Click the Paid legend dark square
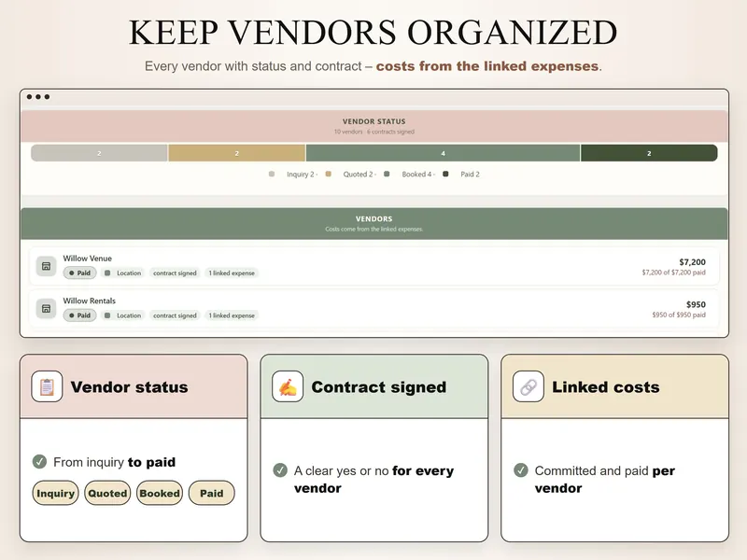This screenshot has width=747, height=560. click(x=445, y=175)
